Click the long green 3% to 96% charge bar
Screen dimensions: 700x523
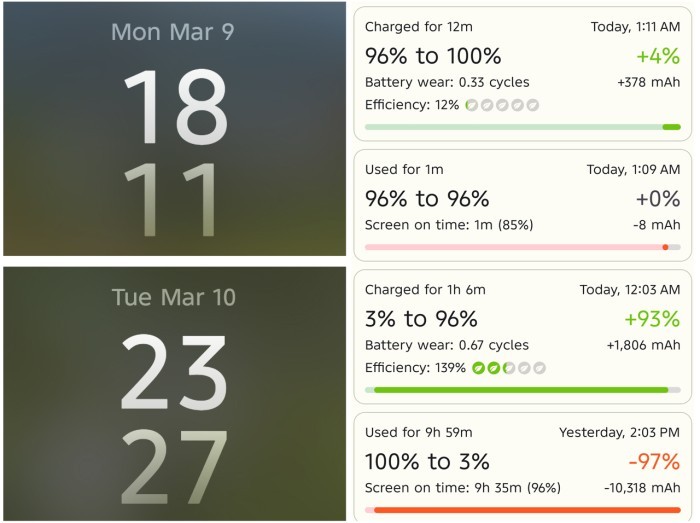point(520,390)
